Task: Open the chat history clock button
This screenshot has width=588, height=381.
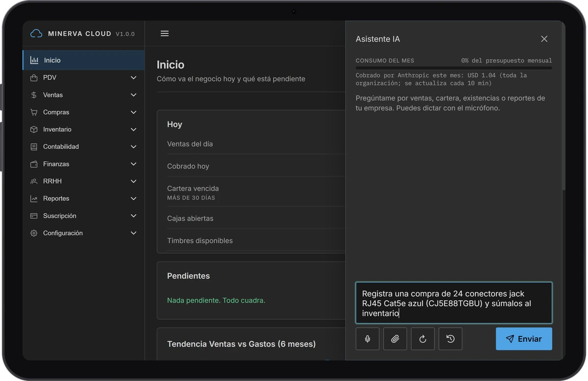Action: (x=450, y=339)
